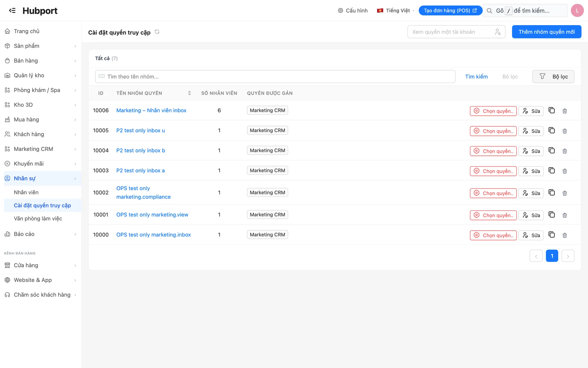Copy the OPS test only marketing.view group

552,215
